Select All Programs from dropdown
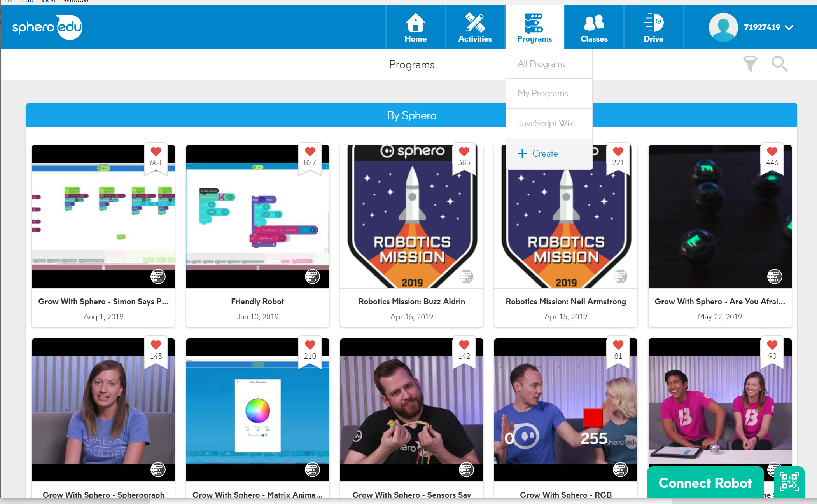This screenshot has width=817, height=504. pos(541,64)
